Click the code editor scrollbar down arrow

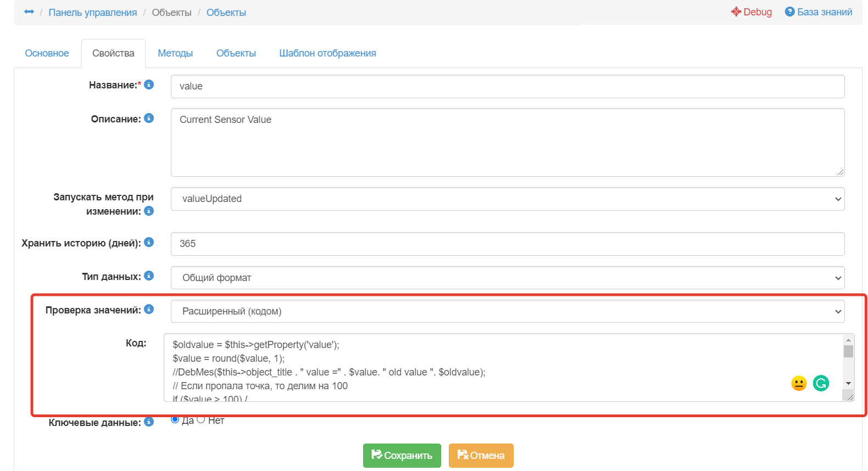click(x=848, y=384)
